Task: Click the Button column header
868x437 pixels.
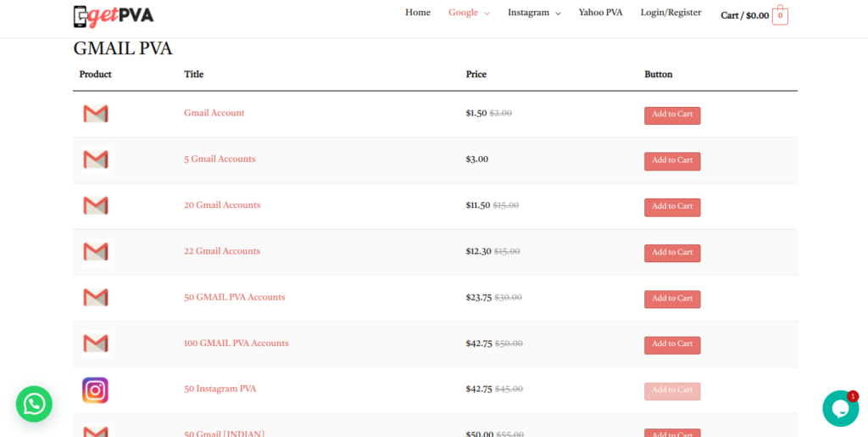Action: point(658,74)
